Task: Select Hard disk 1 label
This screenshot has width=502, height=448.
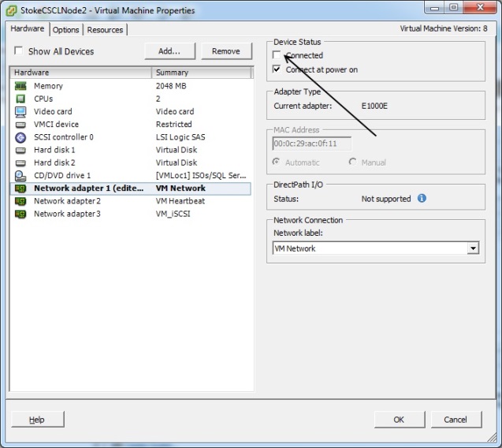Action: pos(54,150)
